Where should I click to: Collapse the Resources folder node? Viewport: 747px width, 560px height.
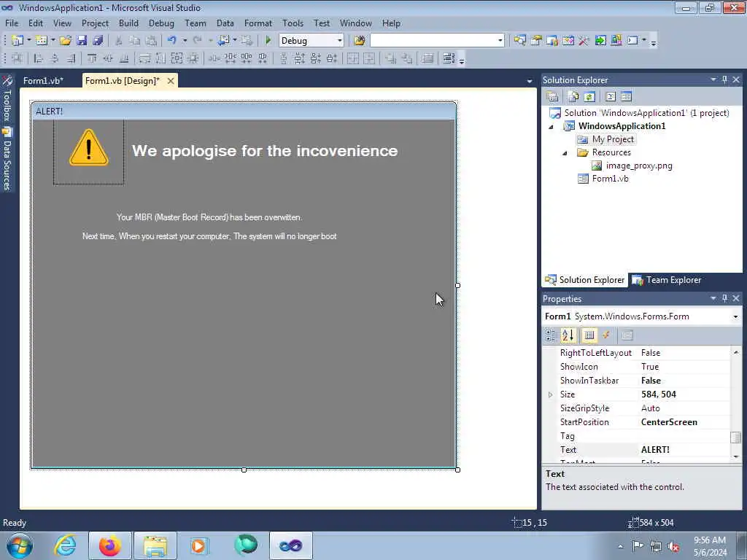[x=565, y=153]
